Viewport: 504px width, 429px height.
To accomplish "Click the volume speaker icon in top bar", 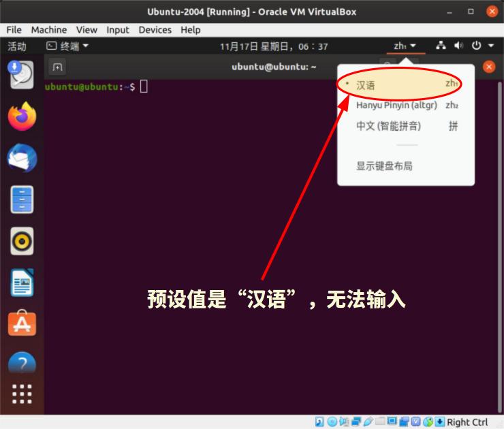I will (x=458, y=46).
